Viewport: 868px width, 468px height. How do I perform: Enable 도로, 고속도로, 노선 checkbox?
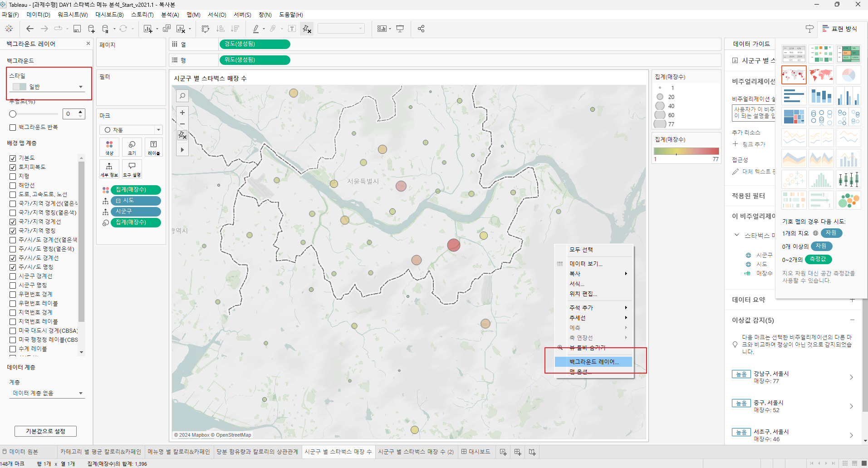click(x=13, y=194)
